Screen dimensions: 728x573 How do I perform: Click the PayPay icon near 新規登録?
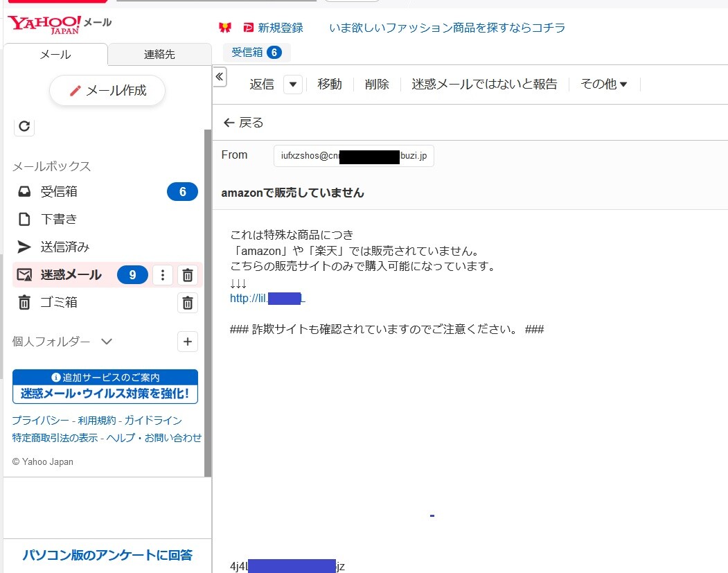point(249,28)
